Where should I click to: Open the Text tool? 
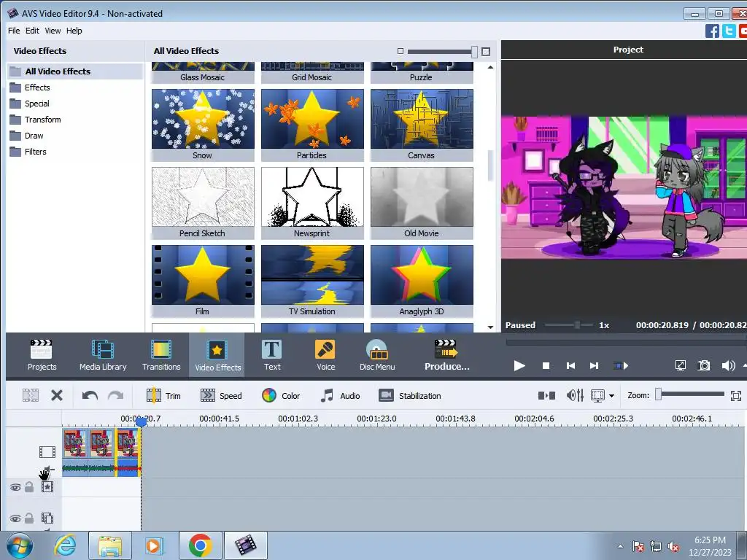[x=272, y=355]
